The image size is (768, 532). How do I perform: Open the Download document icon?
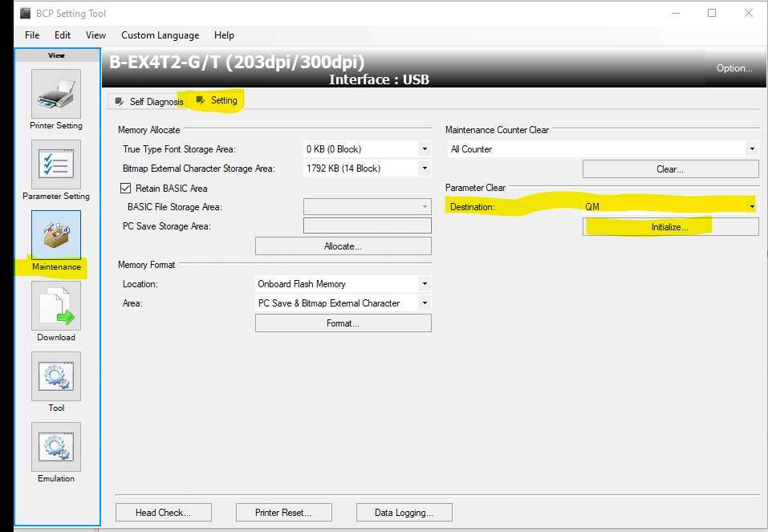[56, 306]
